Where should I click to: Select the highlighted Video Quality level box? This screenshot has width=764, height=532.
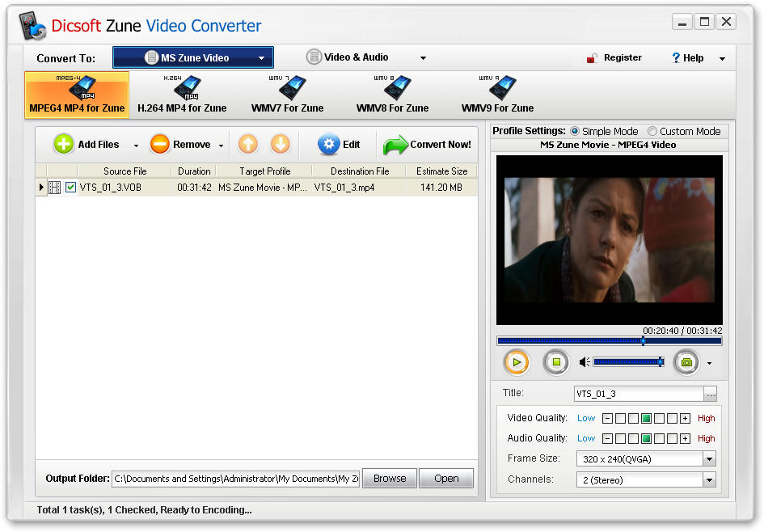coord(646,419)
